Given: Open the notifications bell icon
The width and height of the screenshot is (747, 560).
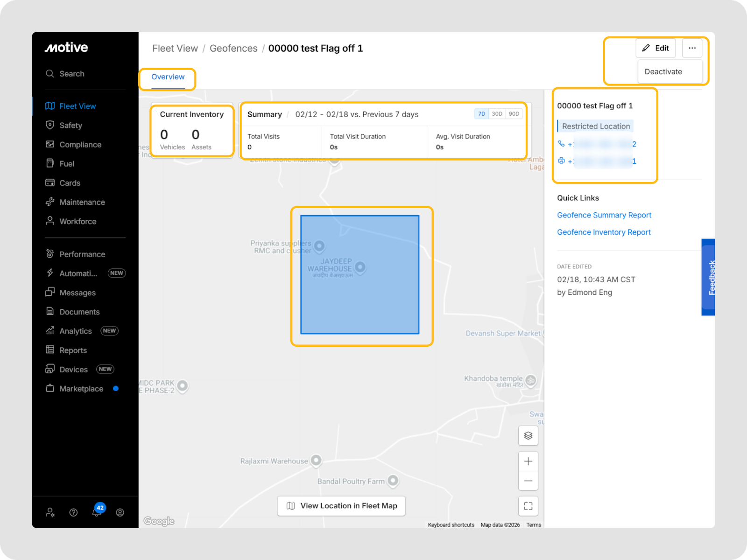Looking at the screenshot, I should (x=97, y=512).
